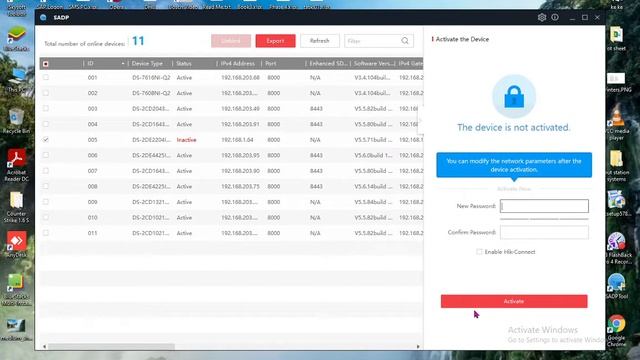Open Acrobat Reader DC desktop shortcut
Screen dimensions: 640x360
[x=16, y=164]
